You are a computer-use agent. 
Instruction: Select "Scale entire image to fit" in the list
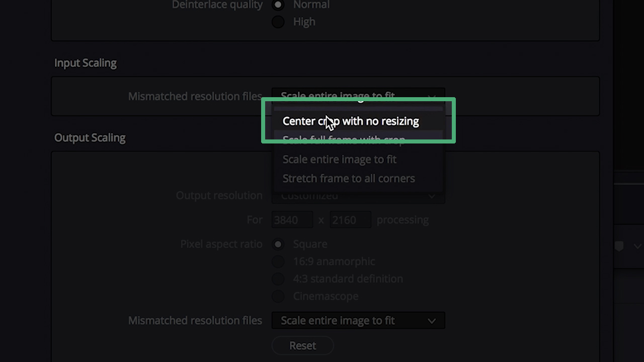point(339,159)
